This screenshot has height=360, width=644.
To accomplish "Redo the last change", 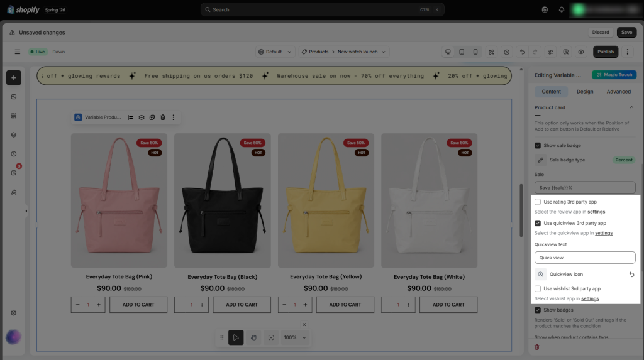I will (x=535, y=52).
